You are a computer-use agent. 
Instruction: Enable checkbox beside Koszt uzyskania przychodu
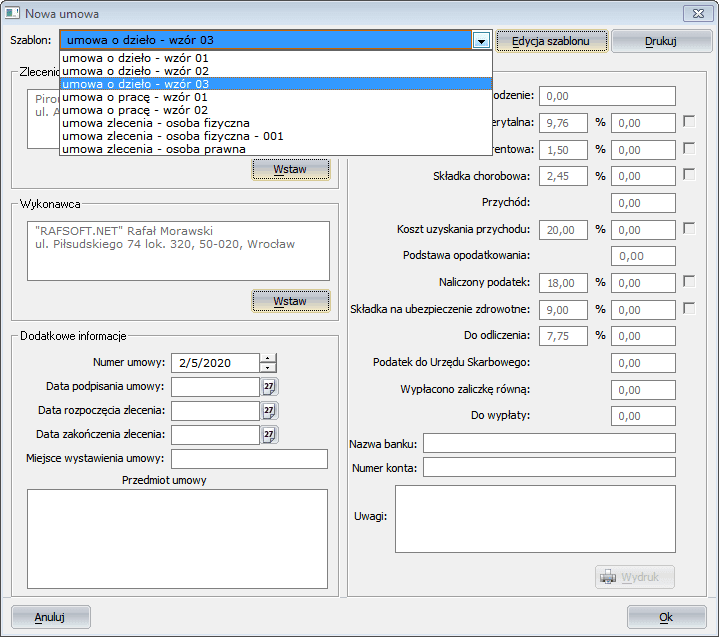[x=689, y=228]
